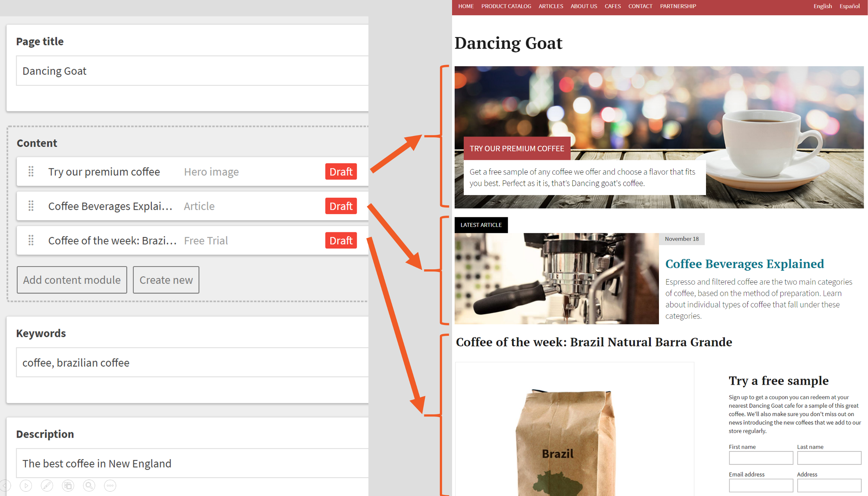Click drag handle of Coffee Beverages row
Image resolution: width=868 pixels, height=496 pixels.
tap(31, 206)
